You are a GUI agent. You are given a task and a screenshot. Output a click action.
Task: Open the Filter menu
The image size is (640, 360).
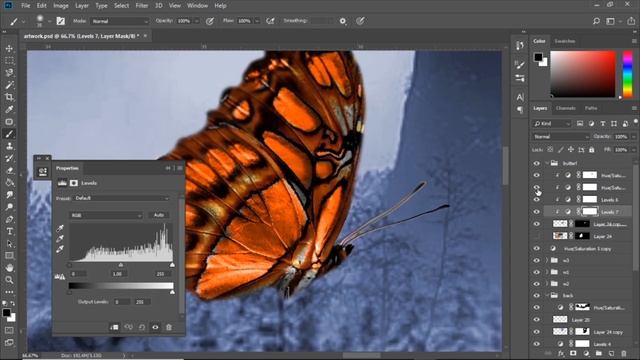coord(141,6)
